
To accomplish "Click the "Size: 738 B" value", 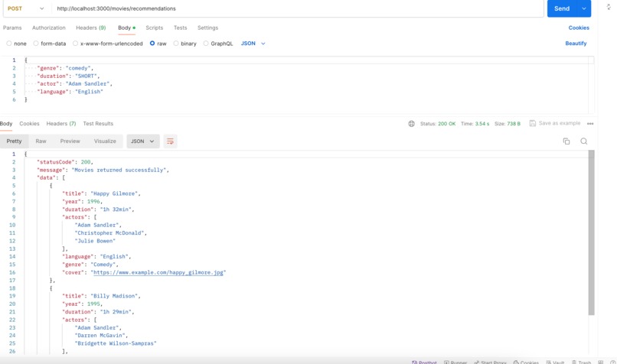I will pyautogui.click(x=508, y=124).
